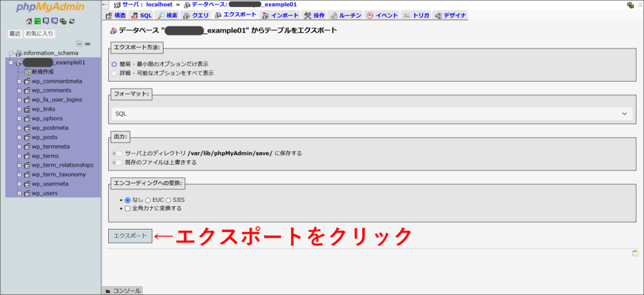The width and height of the screenshot is (644, 295).
Task: Toggle save to server directory switch
Action: click(x=117, y=153)
